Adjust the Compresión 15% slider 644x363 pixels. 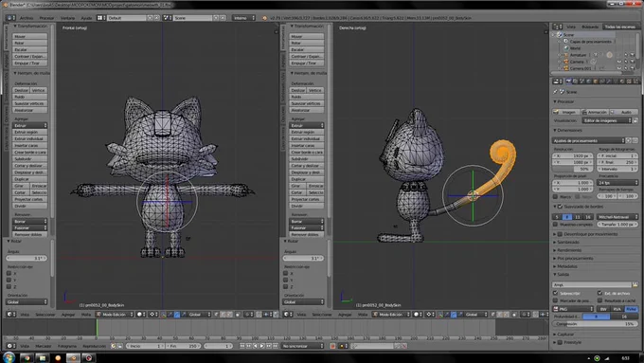coord(595,324)
